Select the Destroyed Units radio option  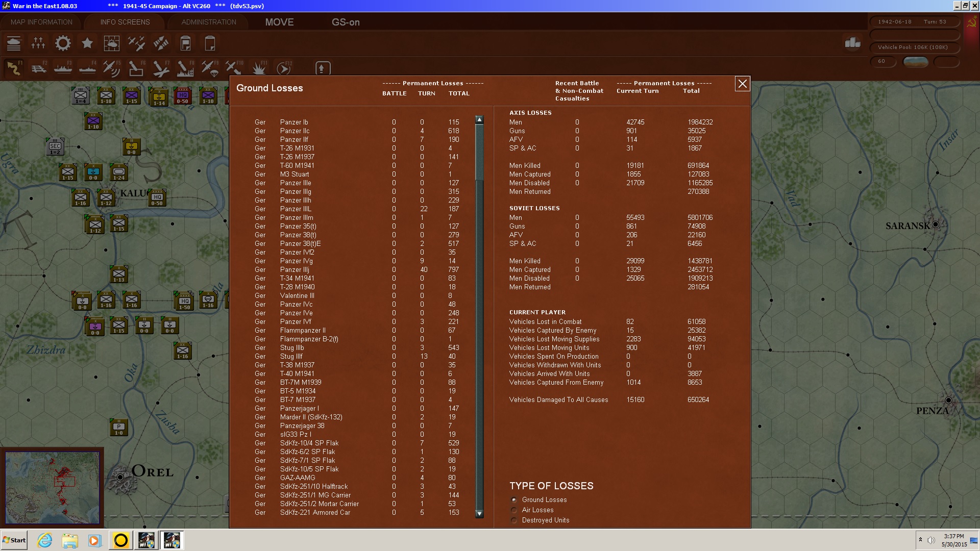[x=514, y=520]
